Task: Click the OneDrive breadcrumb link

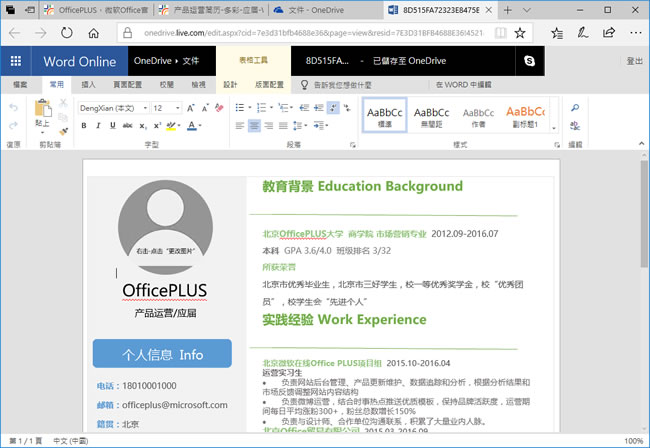Action: pyautogui.click(x=153, y=61)
